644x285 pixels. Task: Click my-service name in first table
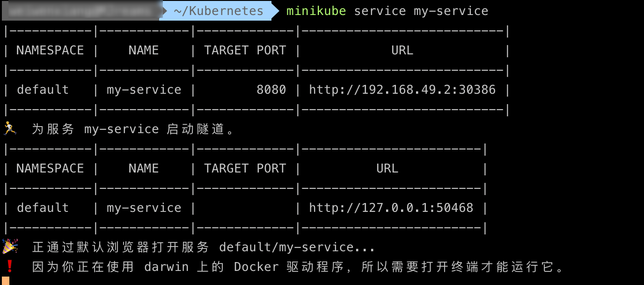click(144, 90)
